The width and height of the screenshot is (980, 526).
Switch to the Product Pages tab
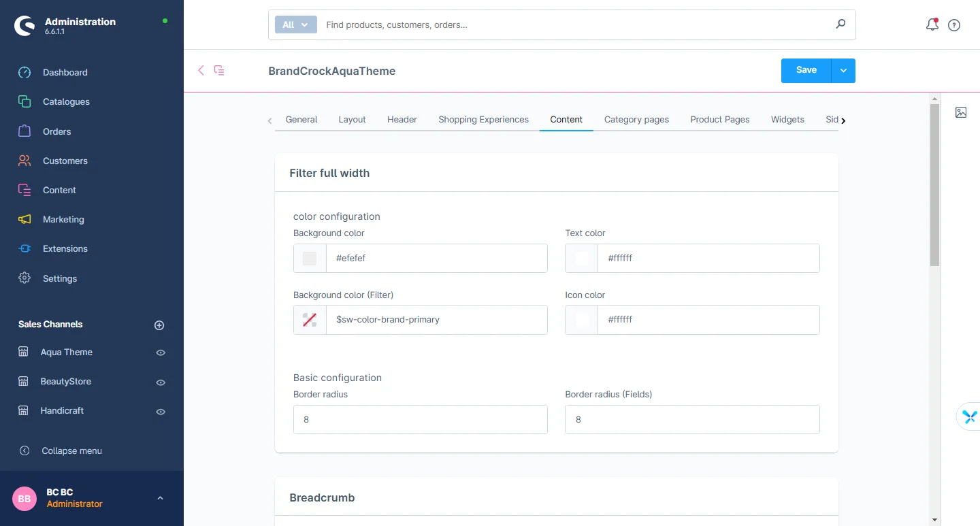coord(719,119)
